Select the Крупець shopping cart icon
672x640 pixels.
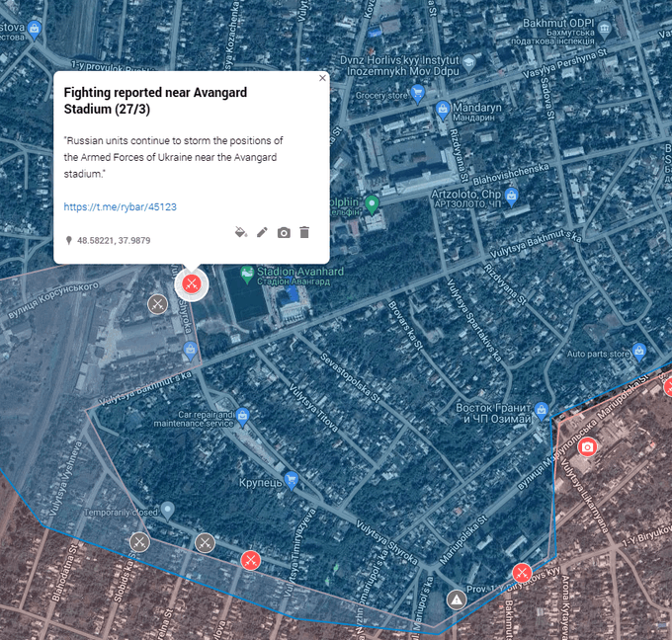(291, 480)
